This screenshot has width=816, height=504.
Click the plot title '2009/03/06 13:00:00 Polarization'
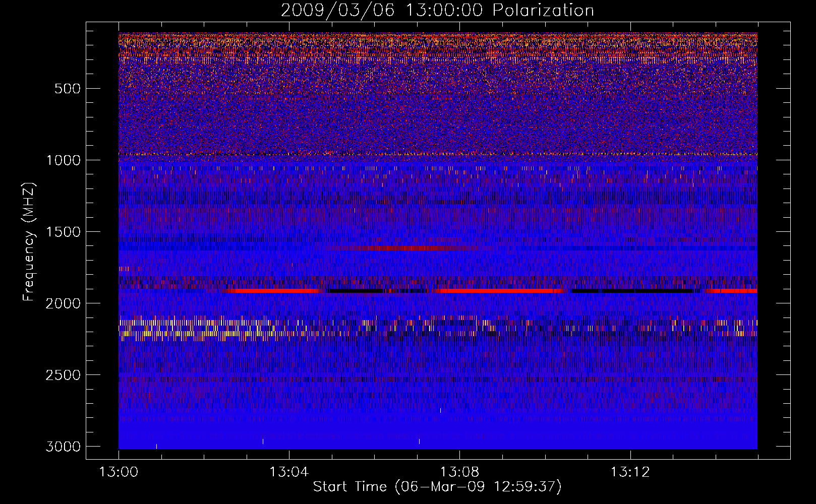[437, 10]
